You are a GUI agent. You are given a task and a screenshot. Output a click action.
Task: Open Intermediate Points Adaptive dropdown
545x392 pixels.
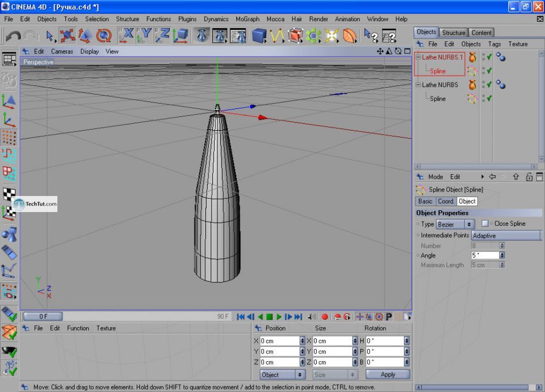tap(507, 236)
